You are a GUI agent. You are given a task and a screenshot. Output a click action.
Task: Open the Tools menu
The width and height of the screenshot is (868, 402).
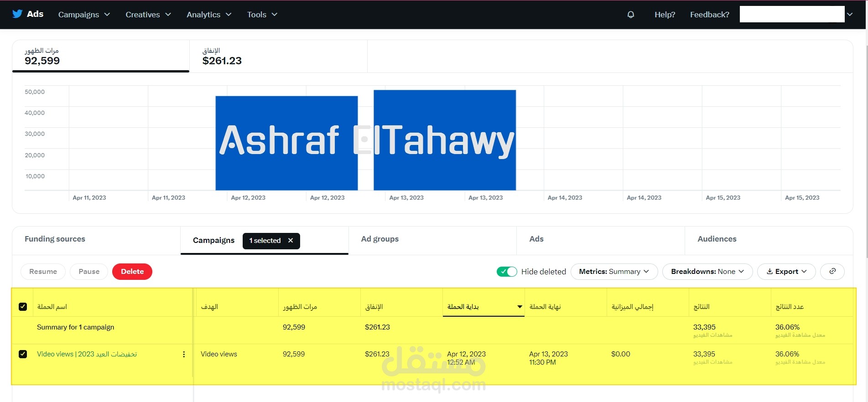point(262,15)
